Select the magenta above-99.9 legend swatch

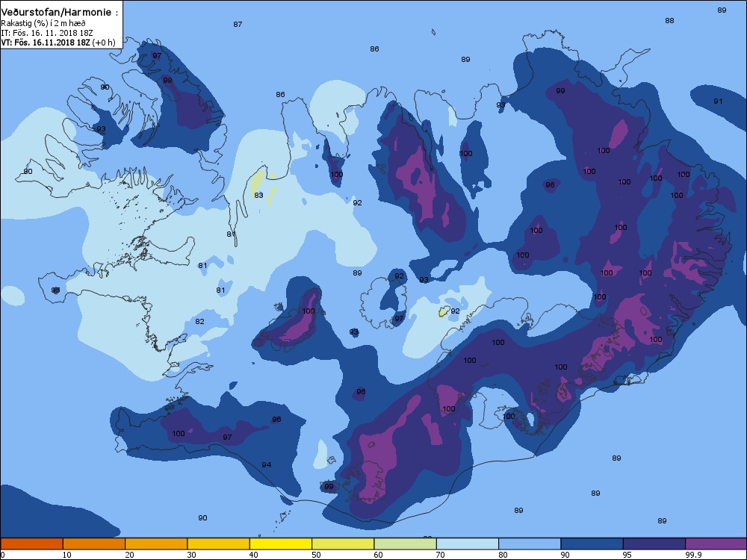[x=716, y=544]
